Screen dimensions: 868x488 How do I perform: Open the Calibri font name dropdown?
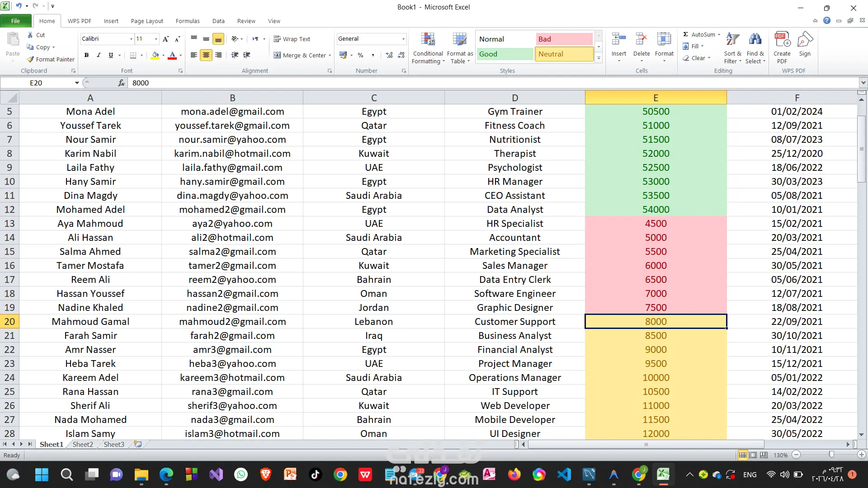pyautogui.click(x=131, y=39)
